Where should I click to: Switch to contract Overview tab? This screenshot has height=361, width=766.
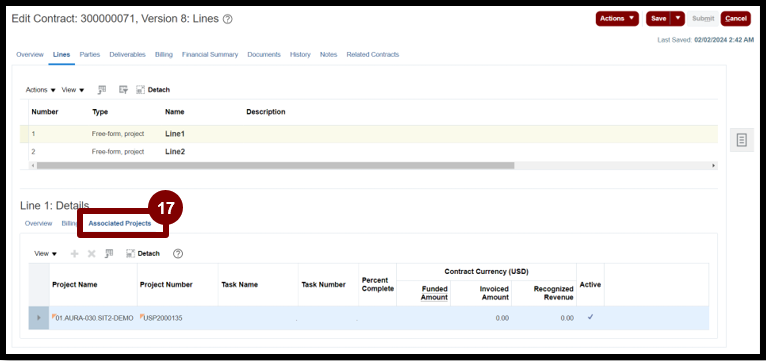click(x=30, y=55)
